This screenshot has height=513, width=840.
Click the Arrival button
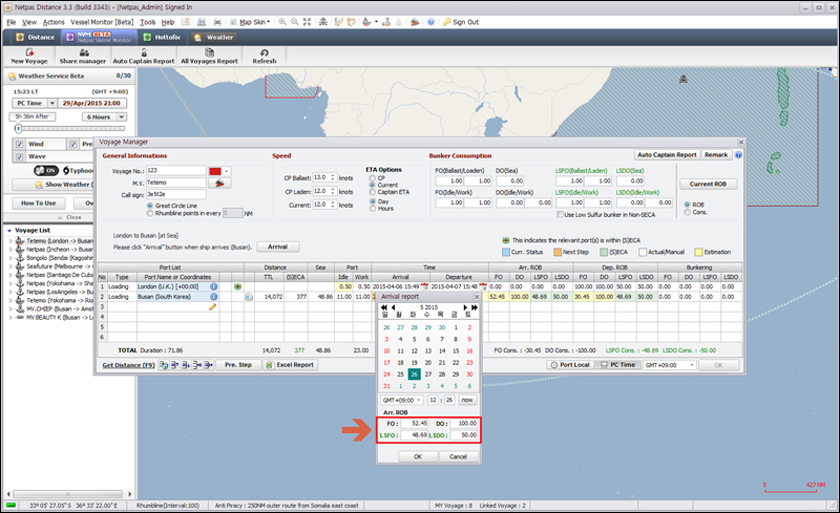click(278, 247)
